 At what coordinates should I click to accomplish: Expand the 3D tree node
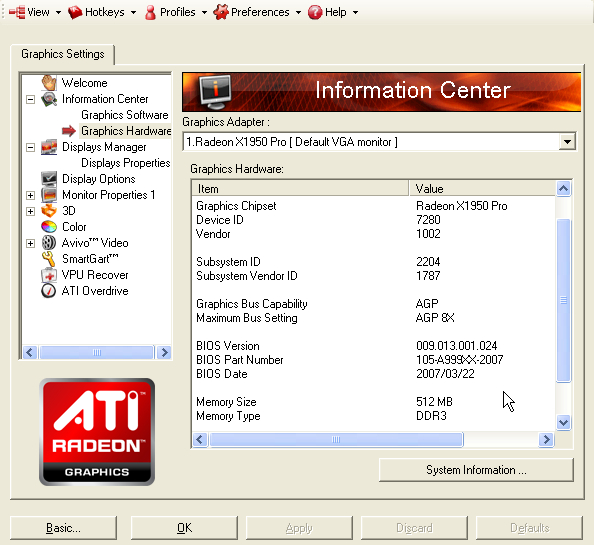(x=31, y=211)
